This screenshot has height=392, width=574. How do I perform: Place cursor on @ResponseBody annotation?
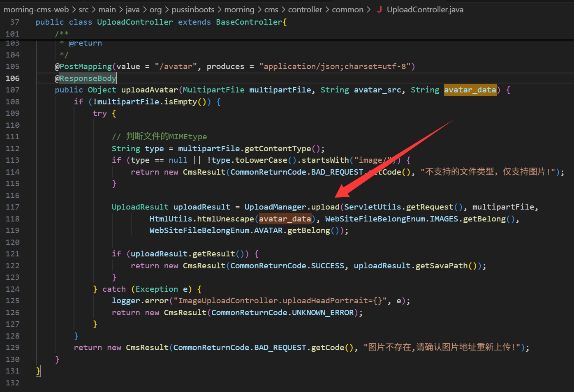(x=86, y=78)
